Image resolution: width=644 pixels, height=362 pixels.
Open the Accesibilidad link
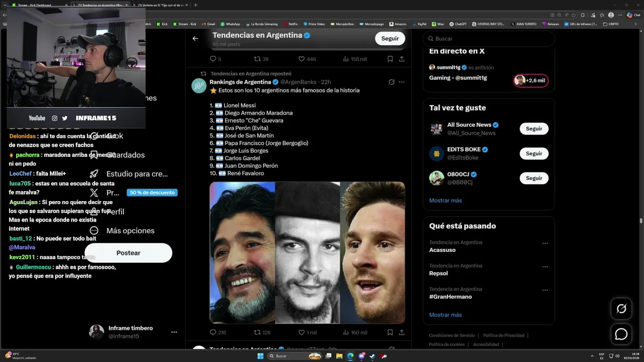[x=486, y=344]
